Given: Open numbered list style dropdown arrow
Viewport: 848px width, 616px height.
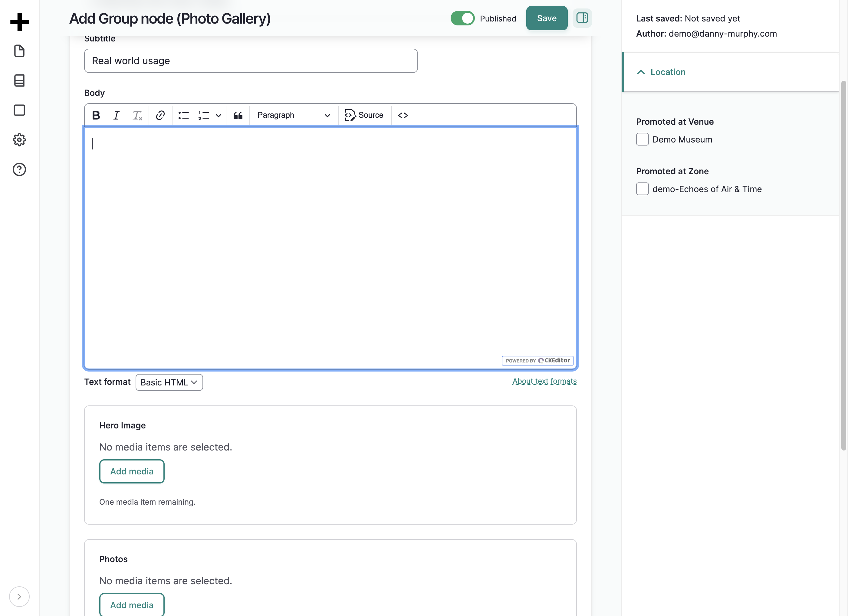Looking at the screenshot, I should pos(219,115).
